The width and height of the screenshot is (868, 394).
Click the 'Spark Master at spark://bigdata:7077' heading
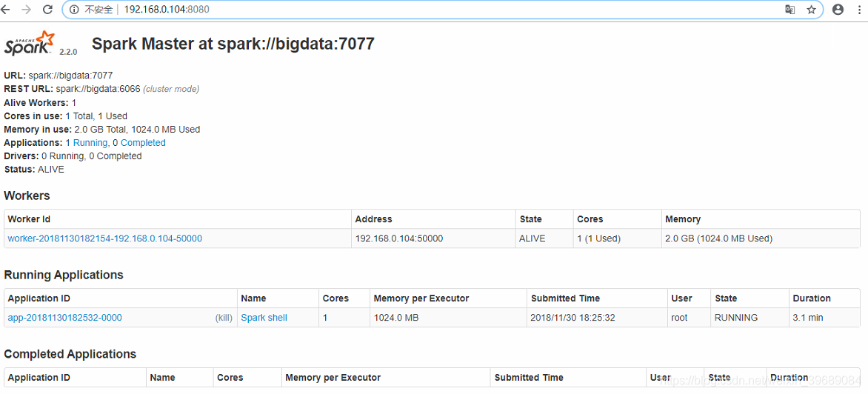pos(233,44)
